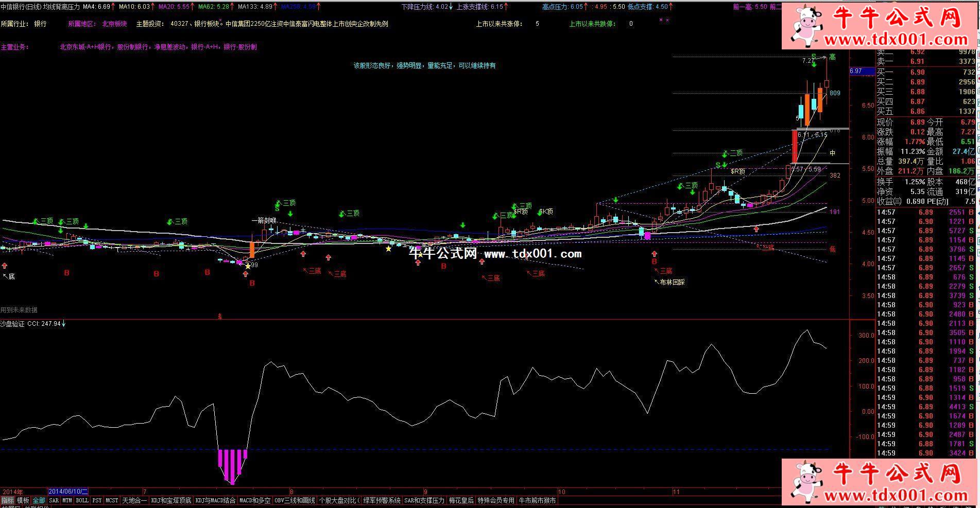This screenshot has height=508, width=980.
Task: Click the 北京板块 region text
Action: coord(114,24)
